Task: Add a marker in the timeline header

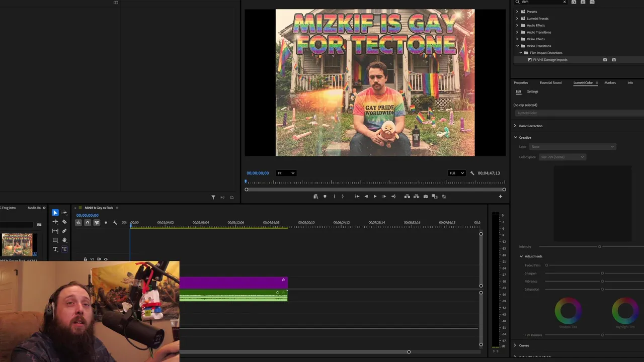Action: coord(106,223)
